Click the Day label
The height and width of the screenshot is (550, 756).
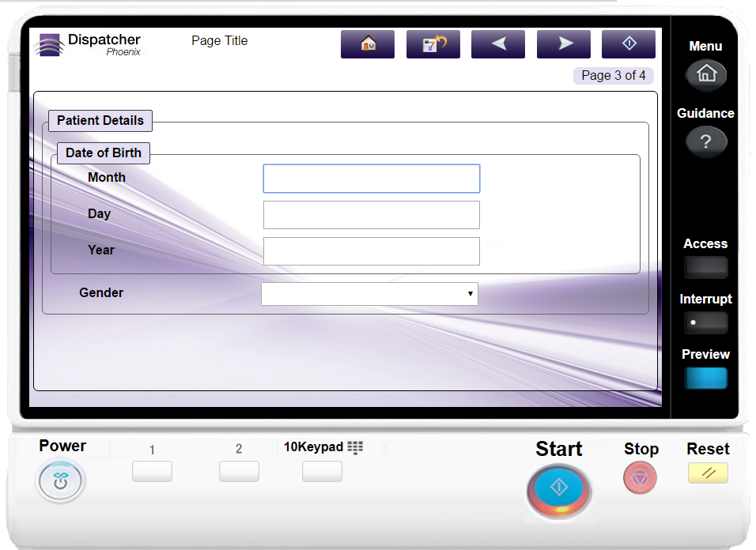[x=99, y=214]
